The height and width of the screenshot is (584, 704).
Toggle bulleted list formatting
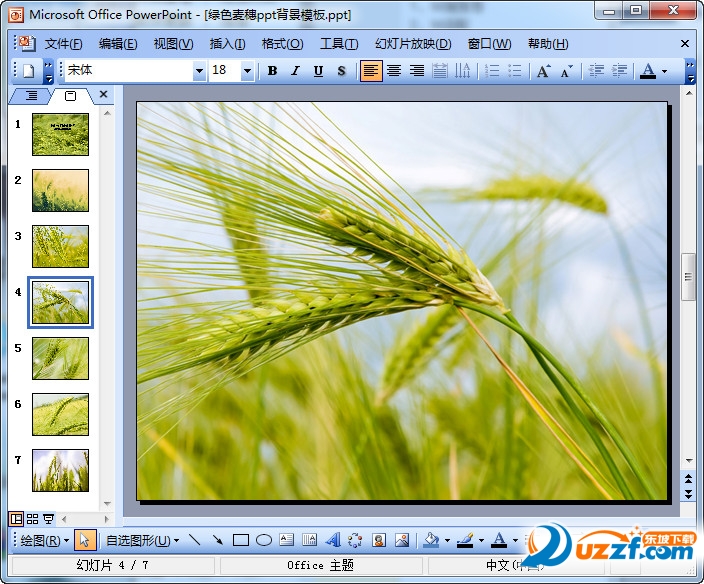(515, 71)
